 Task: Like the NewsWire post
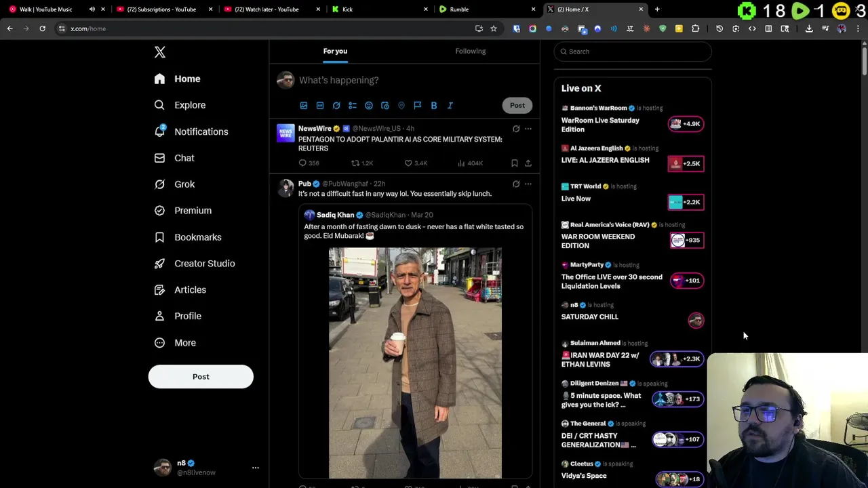416,163
